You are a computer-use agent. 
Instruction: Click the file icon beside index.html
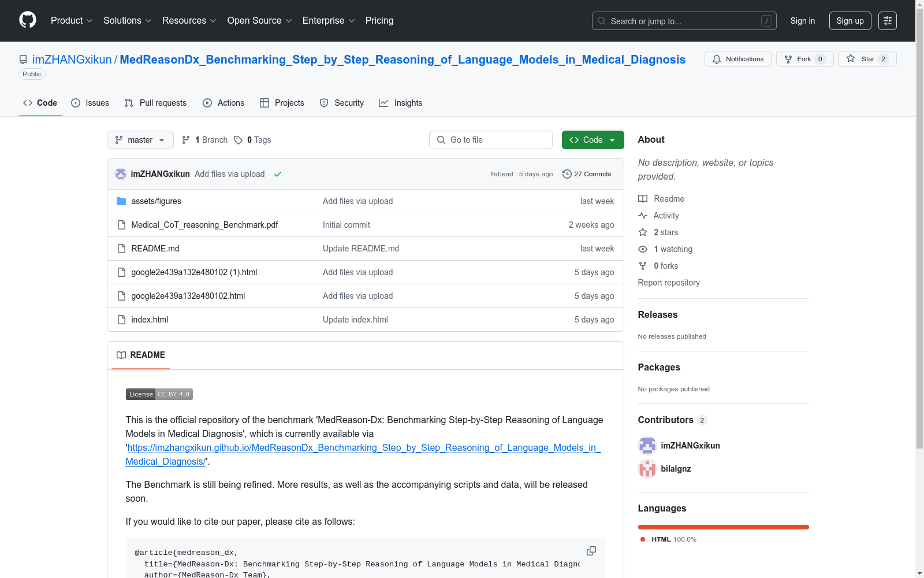tap(121, 320)
